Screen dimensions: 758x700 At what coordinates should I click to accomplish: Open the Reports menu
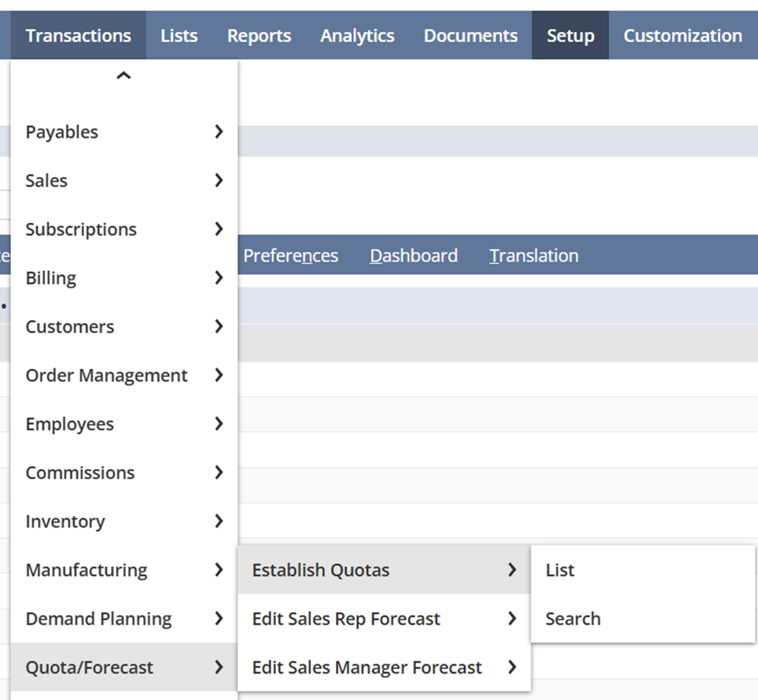point(259,36)
